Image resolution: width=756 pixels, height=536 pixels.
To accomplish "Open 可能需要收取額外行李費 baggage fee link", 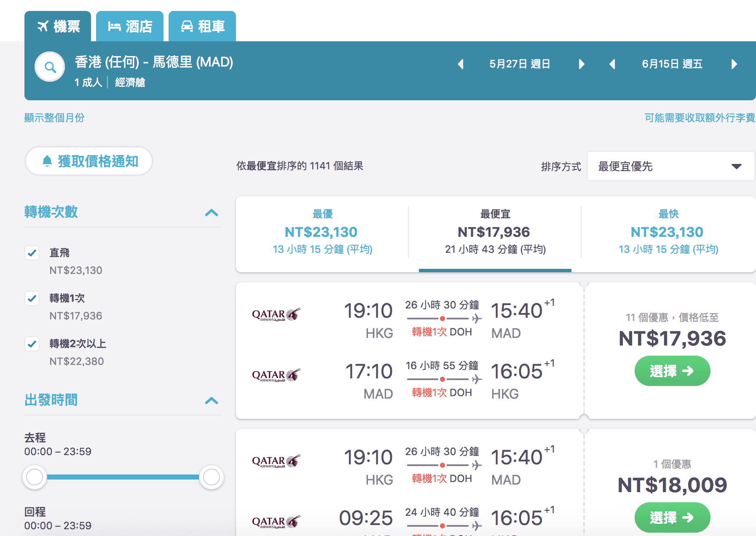I will pos(700,118).
